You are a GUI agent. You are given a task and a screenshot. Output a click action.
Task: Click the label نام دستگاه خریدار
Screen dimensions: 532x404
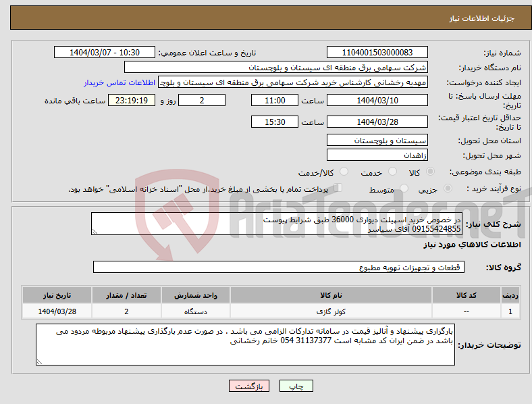pyautogui.click(x=490, y=68)
